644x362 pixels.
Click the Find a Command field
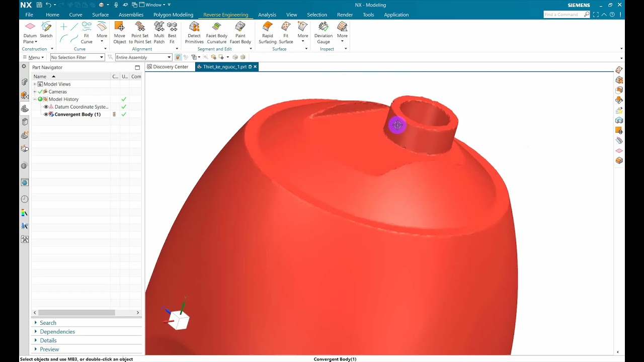click(x=563, y=15)
